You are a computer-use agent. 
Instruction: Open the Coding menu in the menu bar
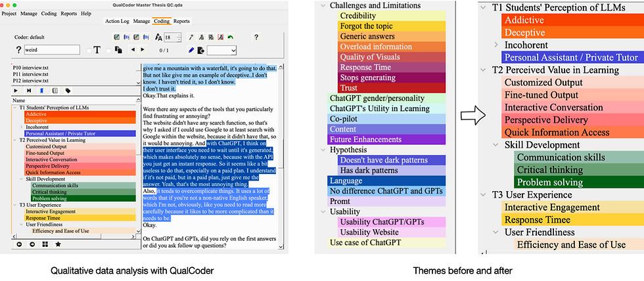click(x=49, y=14)
